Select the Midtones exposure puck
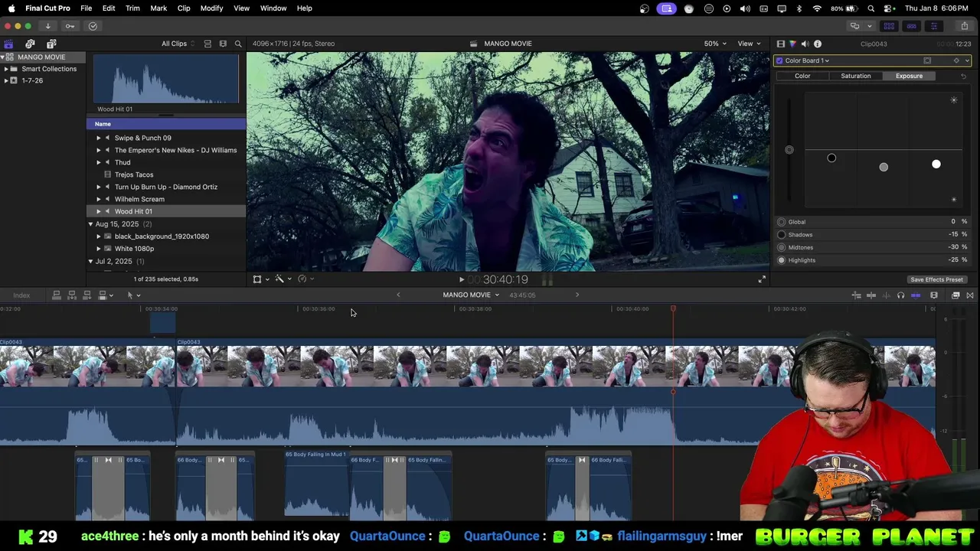This screenshot has width=980, height=551. click(x=884, y=167)
